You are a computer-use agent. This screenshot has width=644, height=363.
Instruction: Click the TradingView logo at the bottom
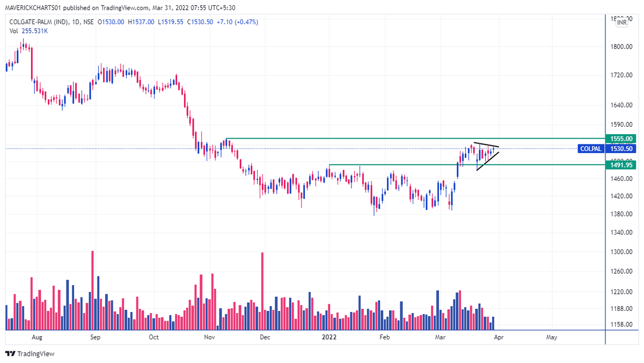pos(30,354)
